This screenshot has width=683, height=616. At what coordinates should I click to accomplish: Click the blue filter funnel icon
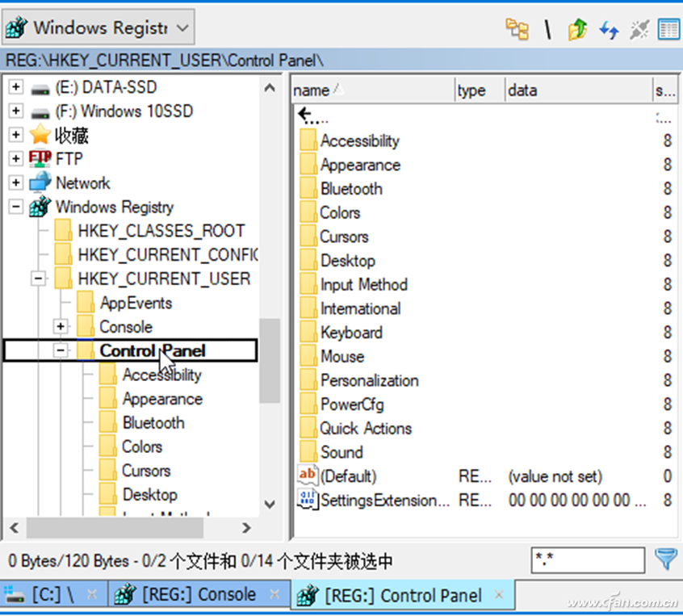click(666, 559)
